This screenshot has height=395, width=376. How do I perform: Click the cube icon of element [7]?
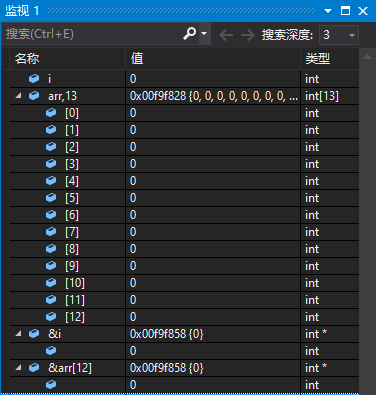tap(51, 232)
